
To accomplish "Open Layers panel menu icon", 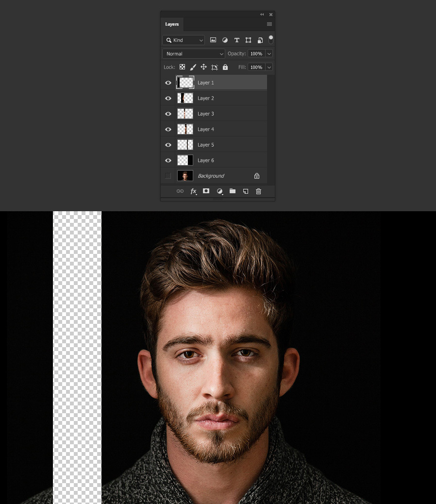I will coord(269,24).
